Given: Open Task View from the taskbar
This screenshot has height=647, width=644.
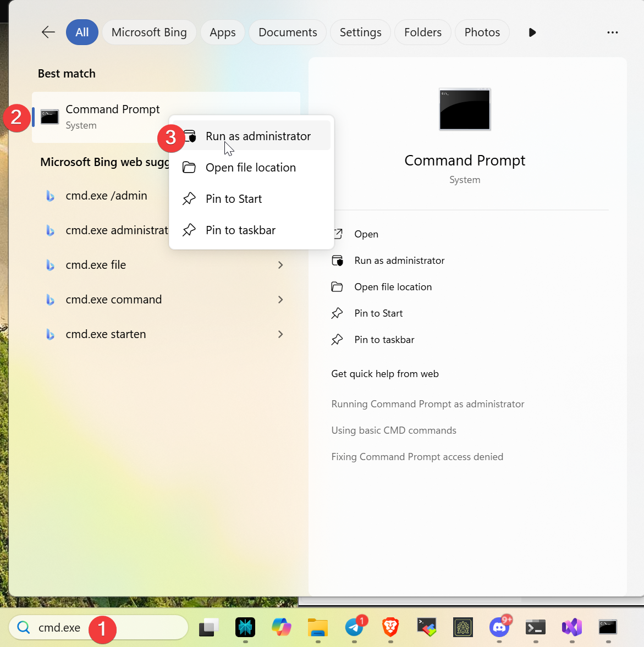Looking at the screenshot, I should pyautogui.click(x=209, y=627).
